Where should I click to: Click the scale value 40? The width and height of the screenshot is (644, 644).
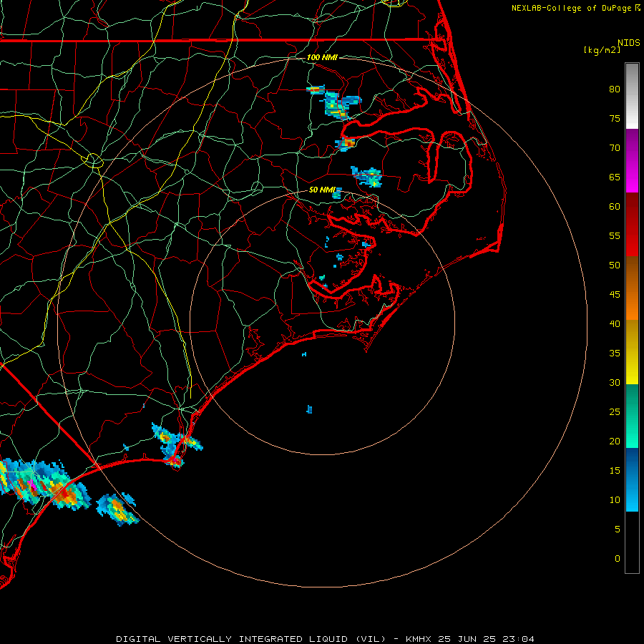coord(615,323)
